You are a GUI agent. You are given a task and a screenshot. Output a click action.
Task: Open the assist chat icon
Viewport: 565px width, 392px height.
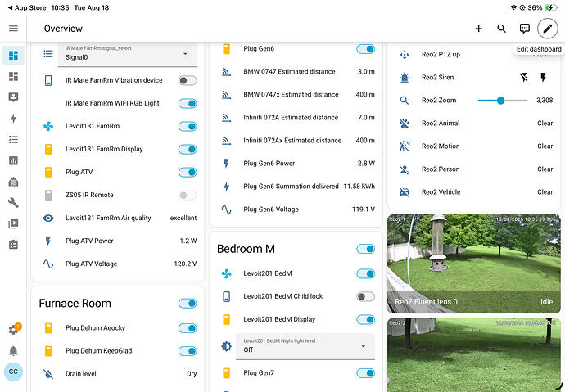(525, 29)
